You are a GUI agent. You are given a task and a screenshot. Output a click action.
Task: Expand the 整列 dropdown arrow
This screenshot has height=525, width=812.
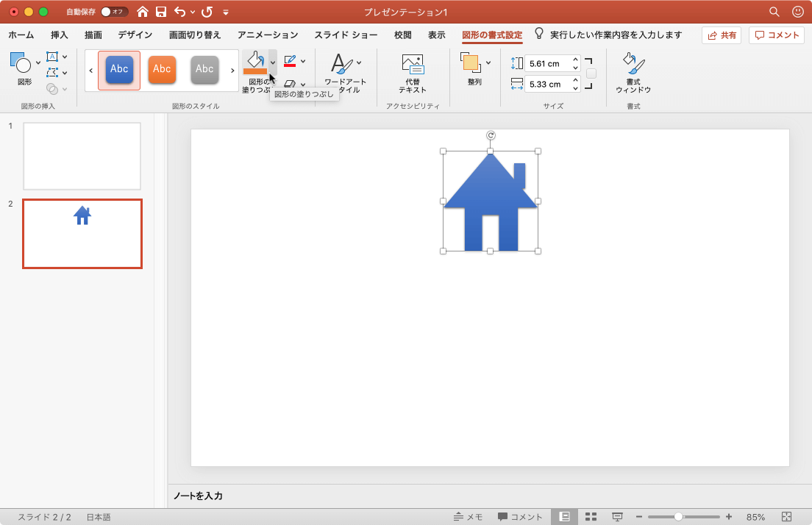[488, 63]
